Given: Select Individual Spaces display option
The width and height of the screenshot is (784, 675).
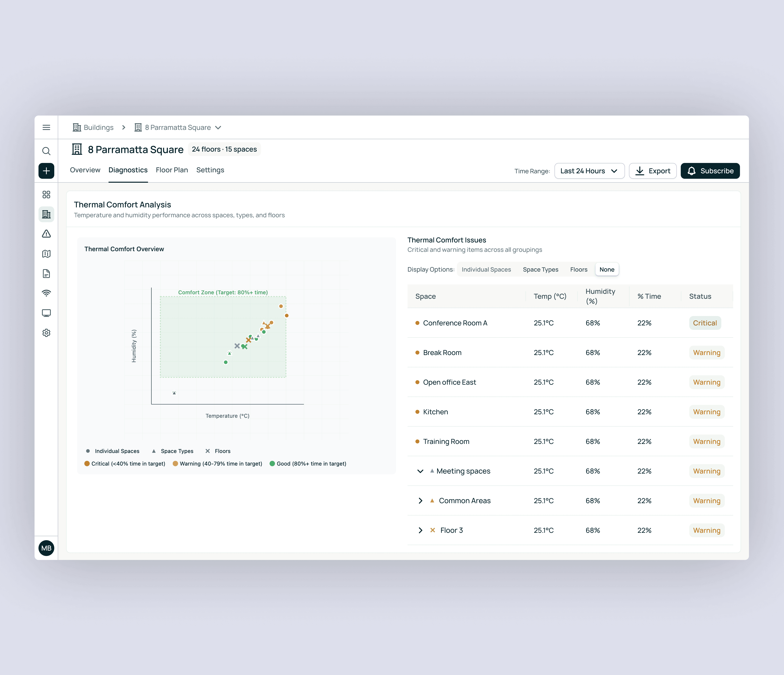Looking at the screenshot, I should click(x=486, y=270).
